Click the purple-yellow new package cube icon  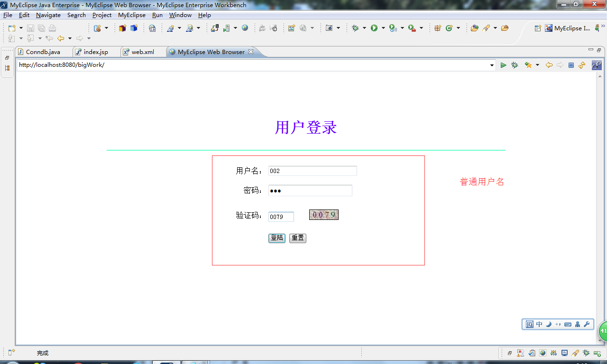click(122, 28)
